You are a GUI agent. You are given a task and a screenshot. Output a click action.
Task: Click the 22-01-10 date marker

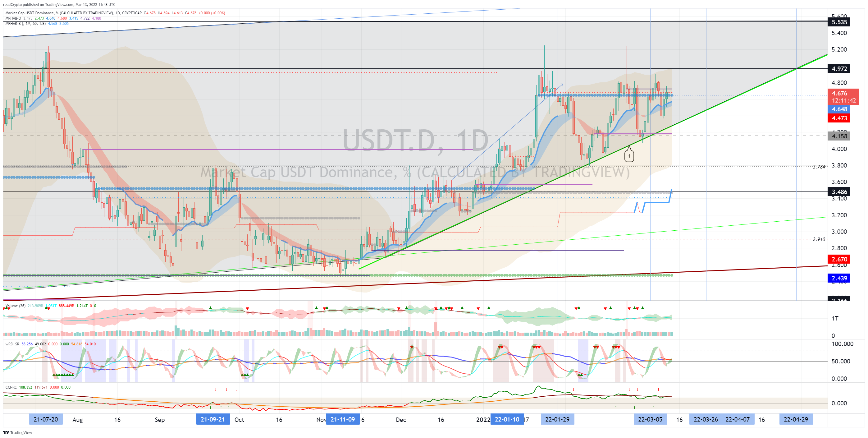coord(507,419)
